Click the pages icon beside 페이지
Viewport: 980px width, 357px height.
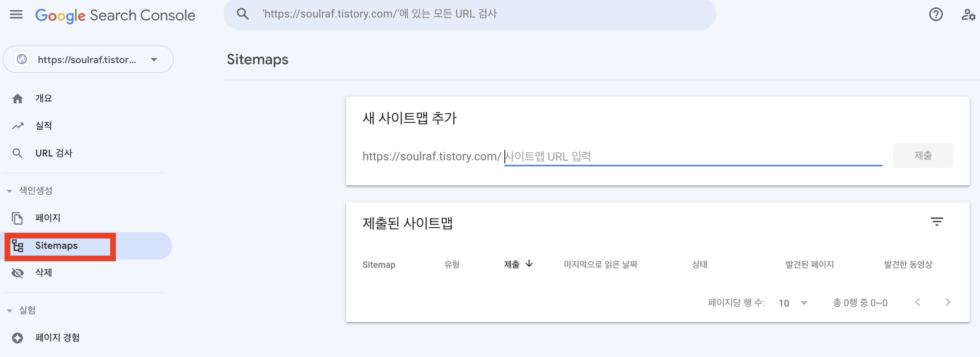(17, 218)
